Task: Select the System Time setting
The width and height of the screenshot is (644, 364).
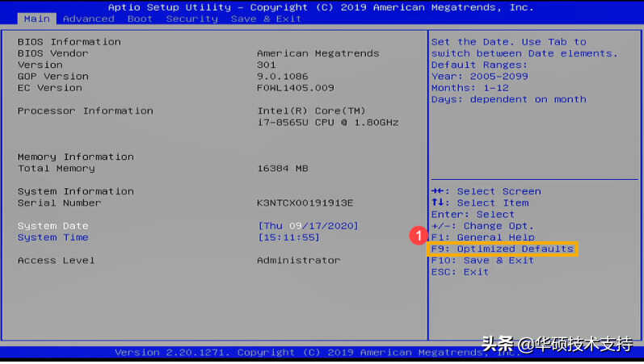Action: [53, 237]
